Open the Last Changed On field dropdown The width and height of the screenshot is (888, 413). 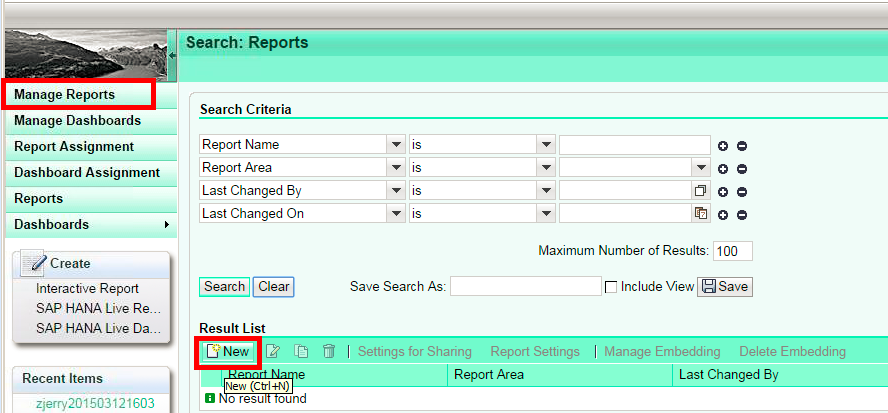[396, 214]
